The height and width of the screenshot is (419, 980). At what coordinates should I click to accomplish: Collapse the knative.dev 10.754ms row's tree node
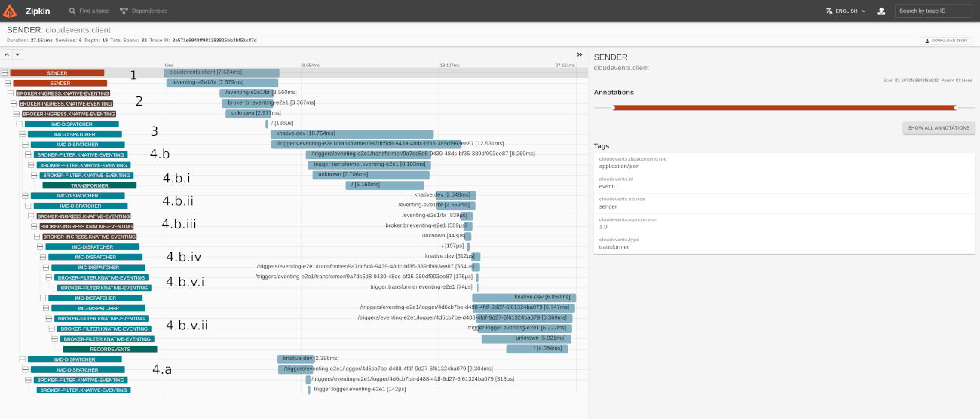tap(23, 134)
